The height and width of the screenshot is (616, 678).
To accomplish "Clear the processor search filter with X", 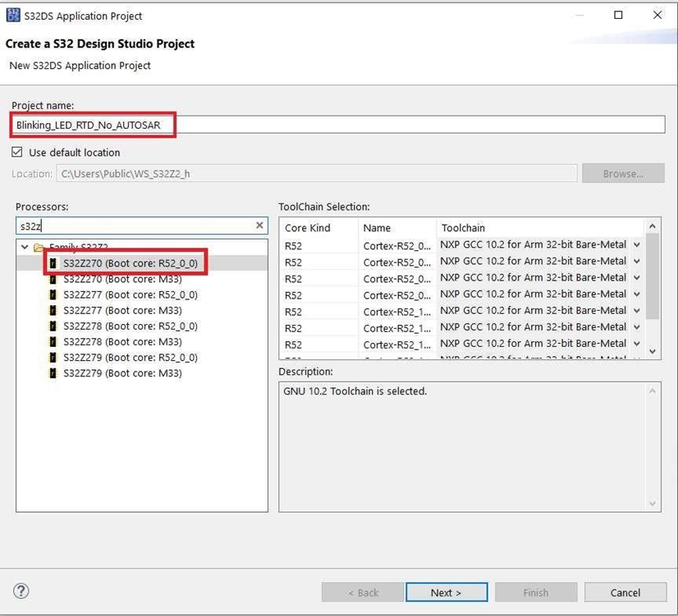I will (x=259, y=225).
